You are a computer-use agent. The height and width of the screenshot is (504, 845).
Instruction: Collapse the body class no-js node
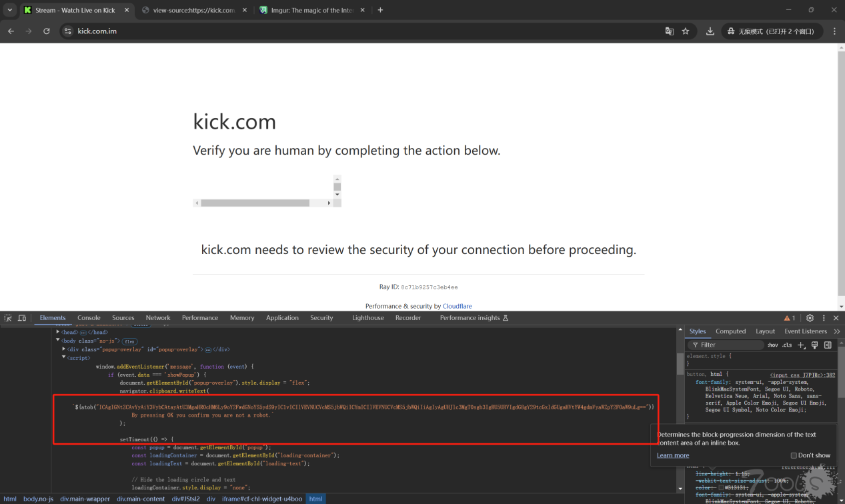[59, 341]
